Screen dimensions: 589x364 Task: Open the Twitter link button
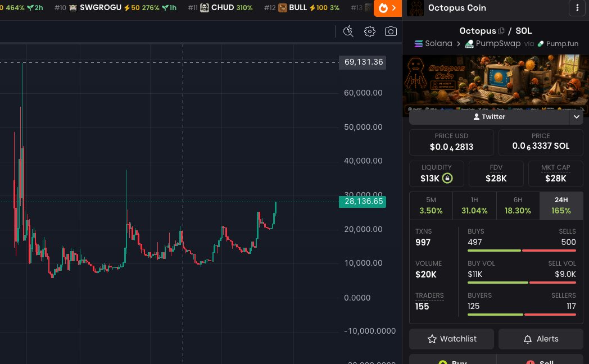tap(490, 117)
